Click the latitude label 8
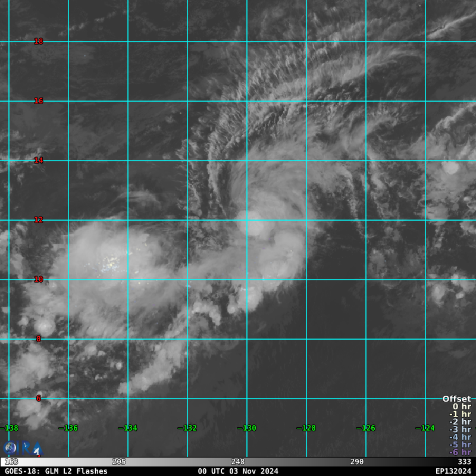This screenshot has width=476, height=476. (x=39, y=339)
